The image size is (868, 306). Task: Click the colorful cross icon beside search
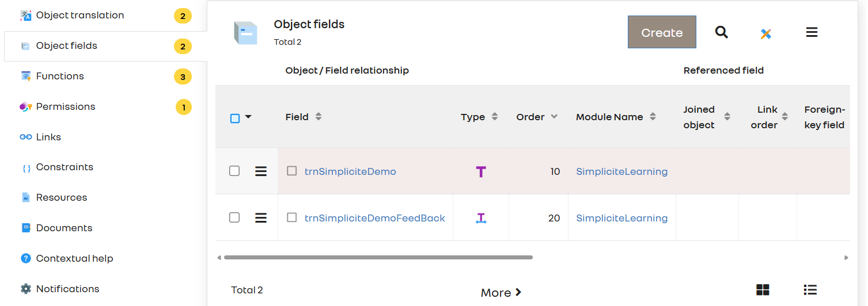(x=765, y=34)
